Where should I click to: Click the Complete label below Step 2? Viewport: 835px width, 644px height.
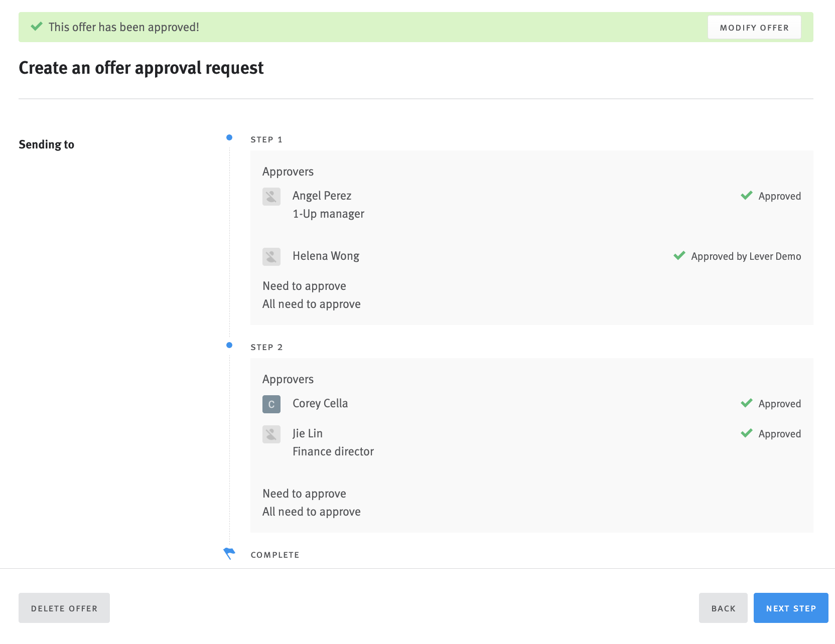pyautogui.click(x=275, y=555)
